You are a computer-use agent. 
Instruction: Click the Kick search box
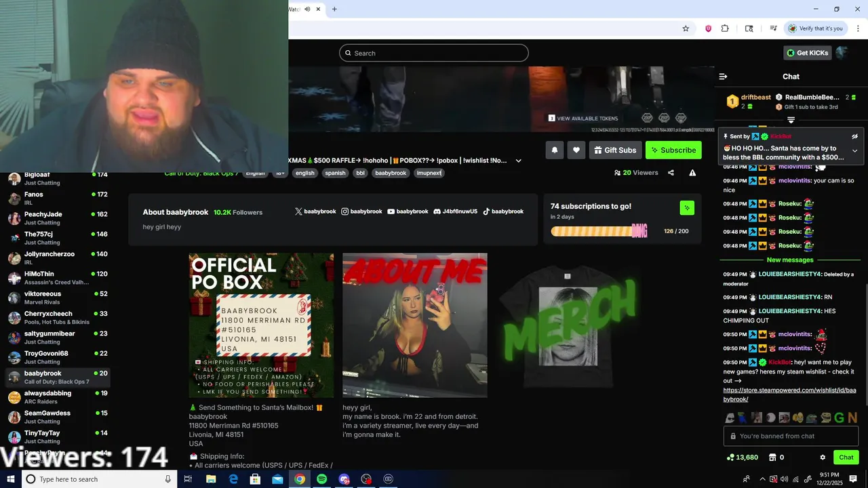[434, 53]
